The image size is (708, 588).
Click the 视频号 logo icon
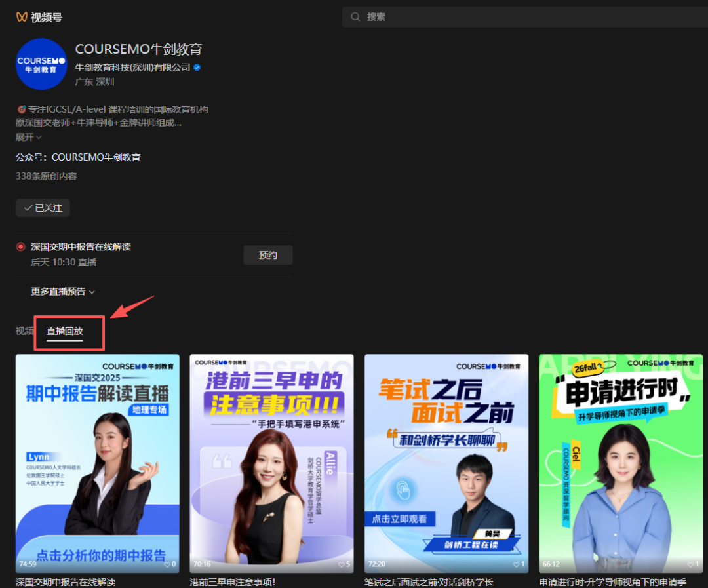22,17
